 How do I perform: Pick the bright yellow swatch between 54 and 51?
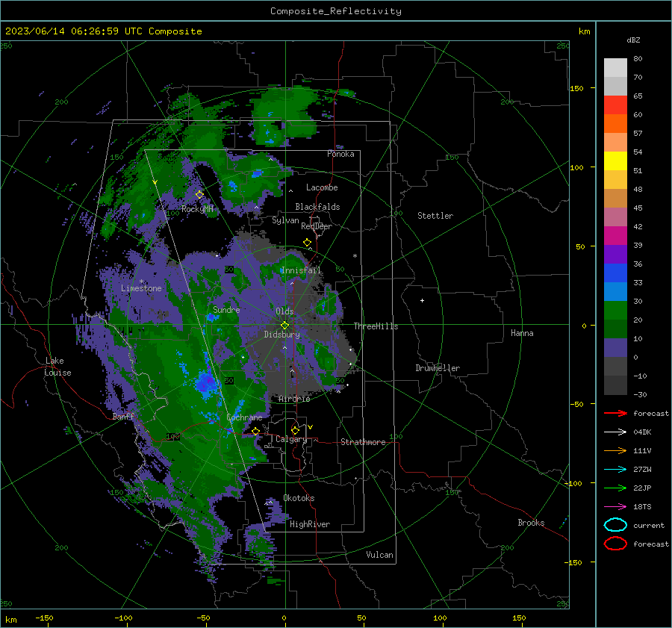click(615, 161)
